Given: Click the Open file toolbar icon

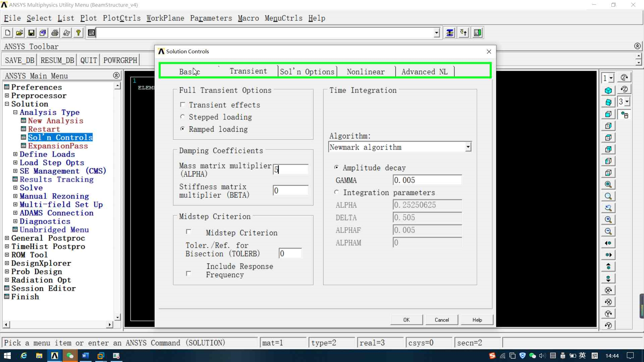Looking at the screenshot, I should [x=19, y=33].
